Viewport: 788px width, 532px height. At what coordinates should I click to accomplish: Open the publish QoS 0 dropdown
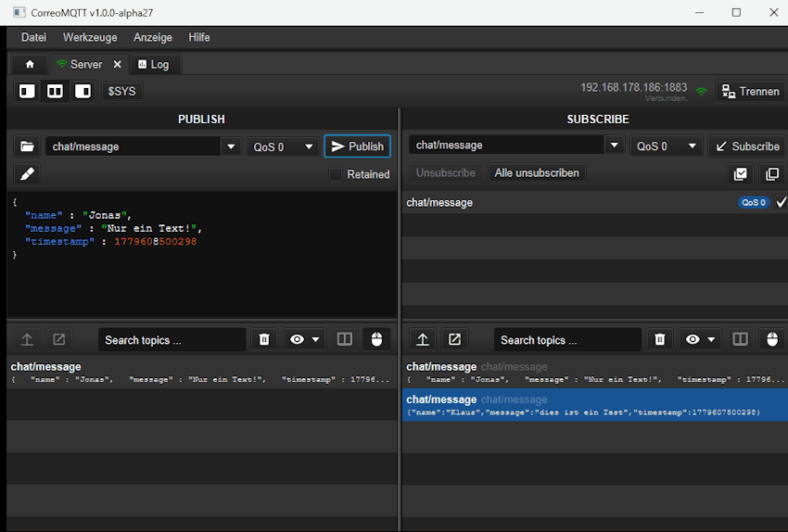click(283, 146)
